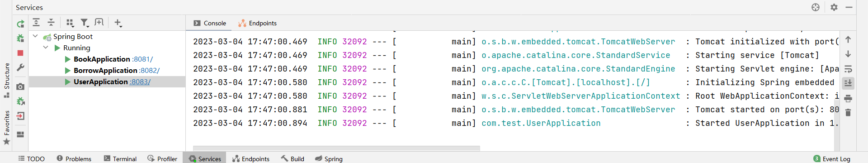
Task: Click 'o.a.c.c.C.[Tomcat].[localhost].[/]' logger text
Action: pos(566,82)
